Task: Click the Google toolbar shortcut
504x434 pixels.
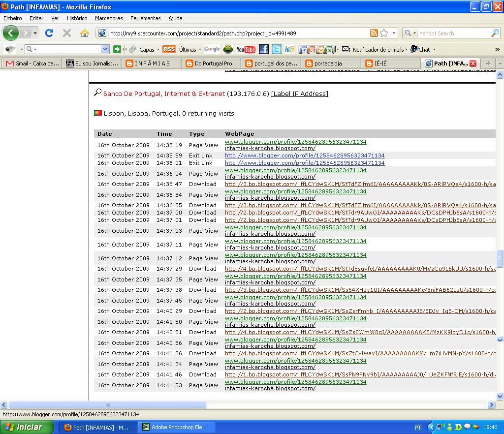Action: coord(212,49)
